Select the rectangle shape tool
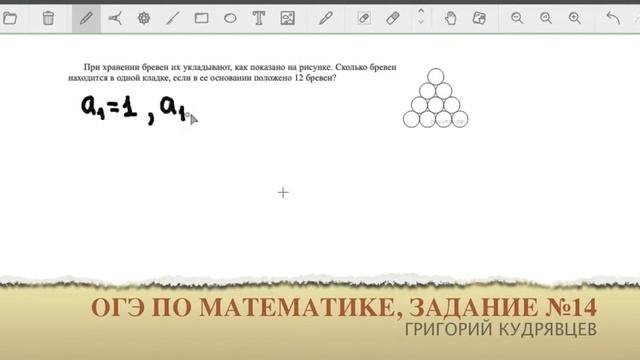Screen dimensions: 640x360 pyautogui.click(x=202, y=18)
